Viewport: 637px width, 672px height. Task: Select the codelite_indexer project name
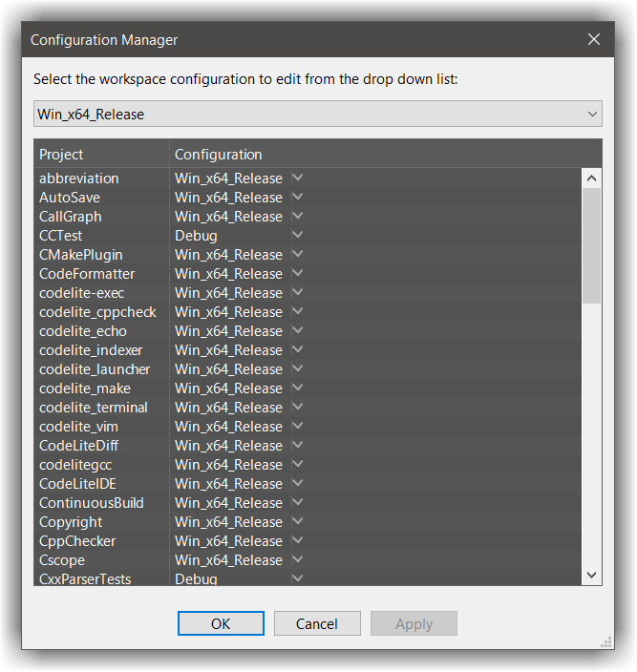91,350
